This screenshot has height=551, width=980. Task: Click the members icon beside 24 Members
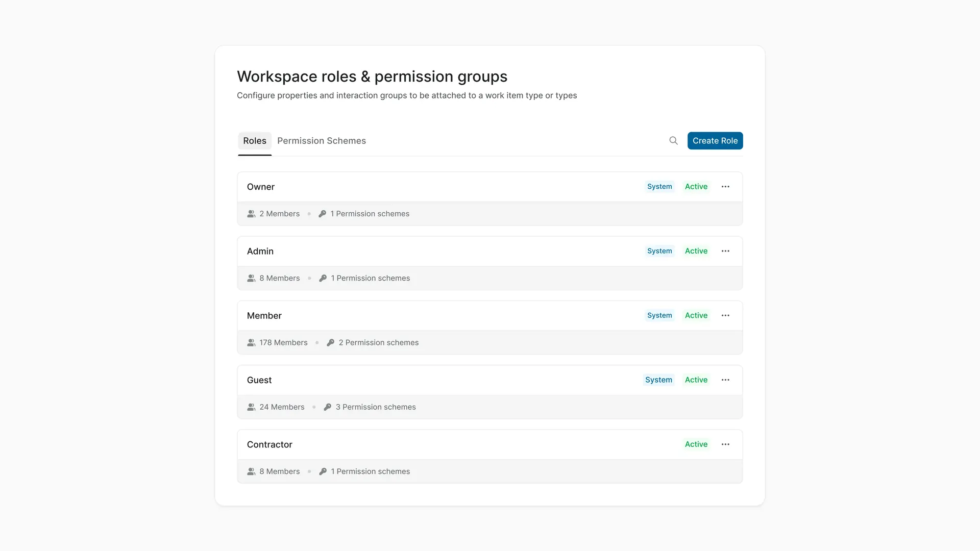click(251, 407)
